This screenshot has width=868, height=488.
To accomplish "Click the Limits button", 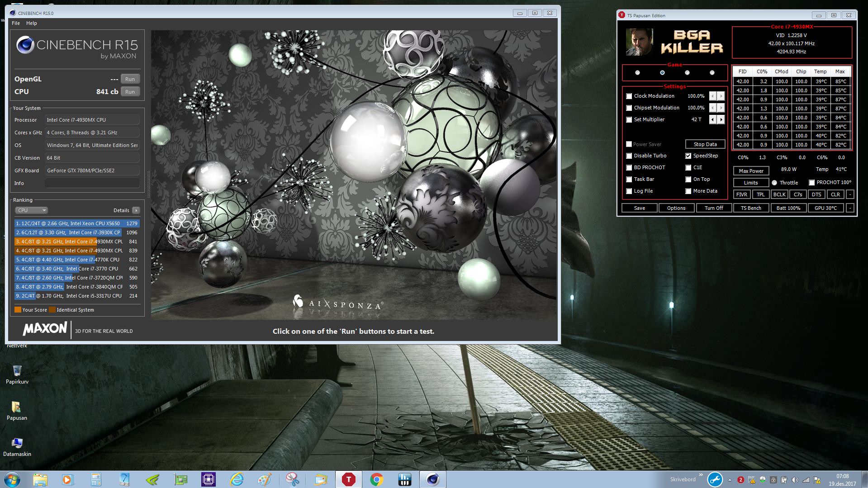I will point(751,183).
